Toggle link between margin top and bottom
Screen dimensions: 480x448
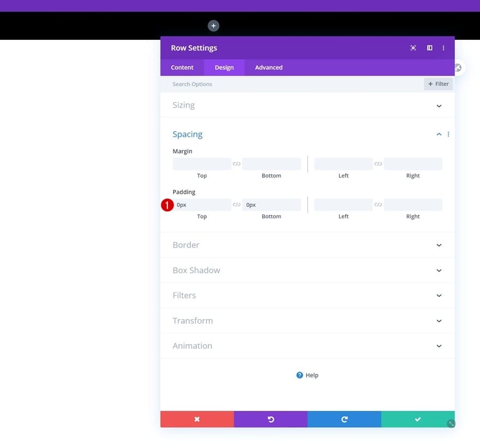pos(237,164)
